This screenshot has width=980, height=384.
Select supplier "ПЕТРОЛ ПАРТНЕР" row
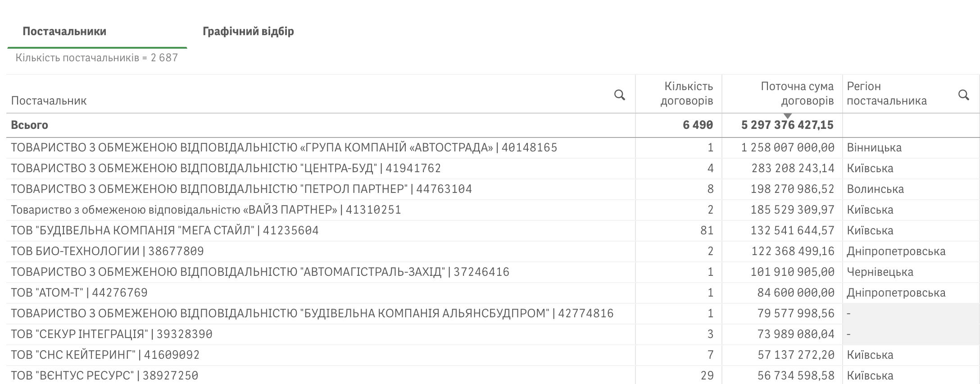pyautogui.click(x=241, y=189)
